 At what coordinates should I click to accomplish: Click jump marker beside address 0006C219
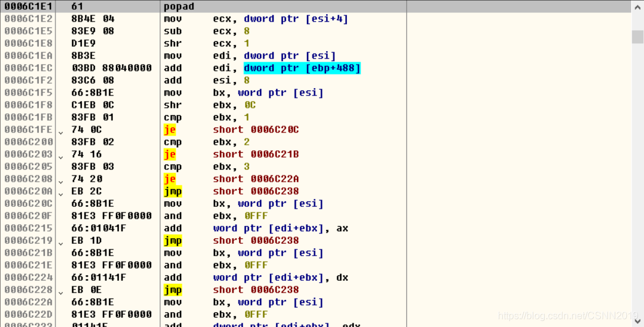[x=61, y=243]
